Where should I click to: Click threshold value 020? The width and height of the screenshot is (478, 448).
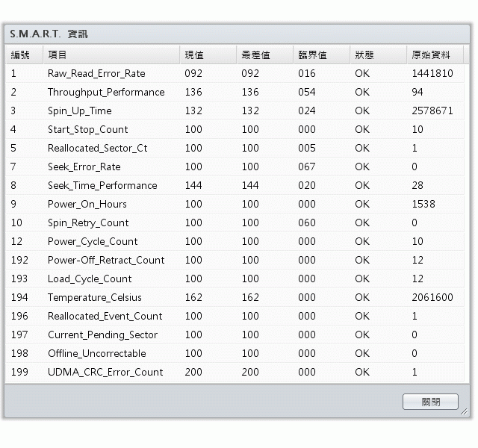[x=307, y=185]
